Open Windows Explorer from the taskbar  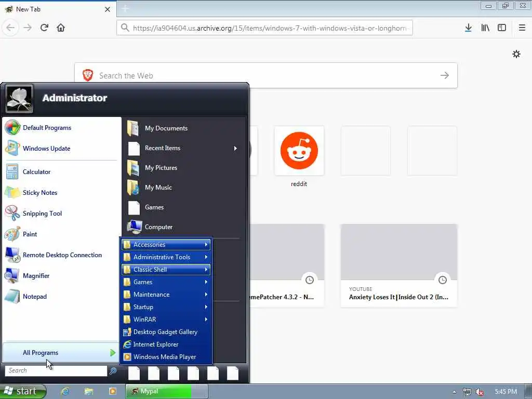pyautogui.click(x=88, y=391)
